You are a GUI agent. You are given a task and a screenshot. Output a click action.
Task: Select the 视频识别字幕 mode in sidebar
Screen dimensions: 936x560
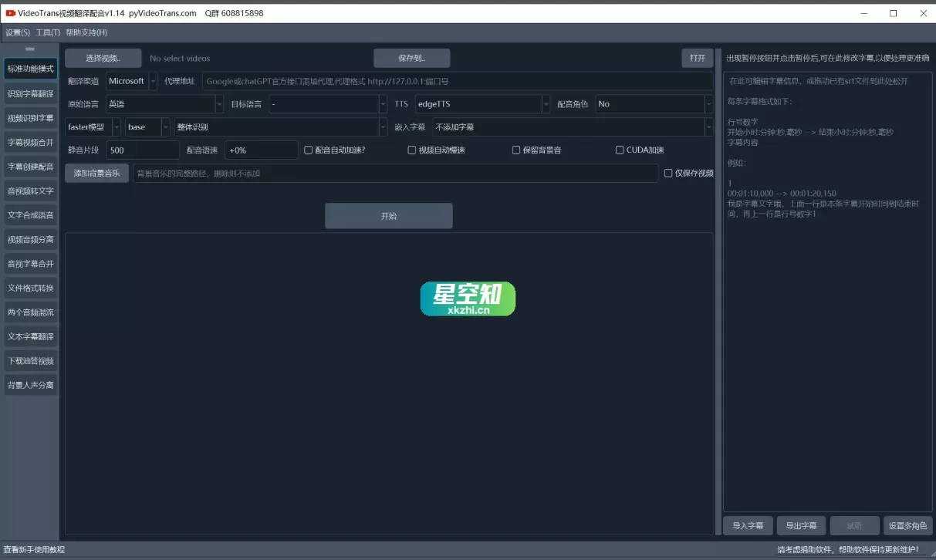coord(30,119)
